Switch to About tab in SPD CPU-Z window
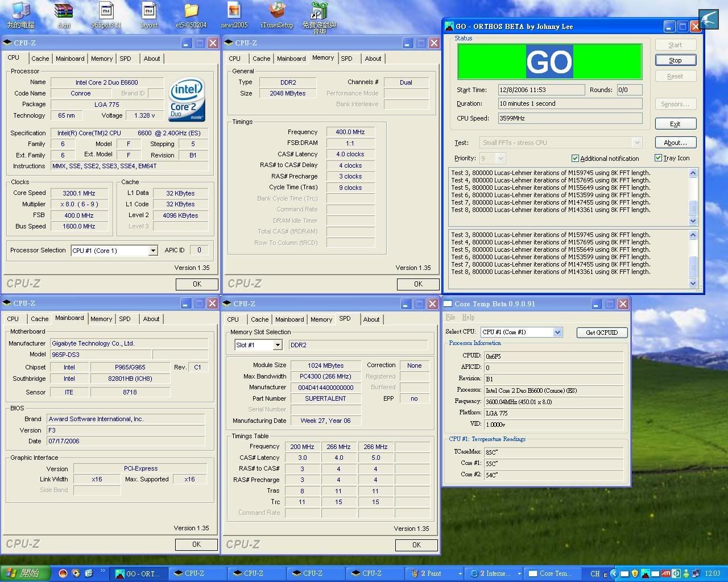 (371, 319)
